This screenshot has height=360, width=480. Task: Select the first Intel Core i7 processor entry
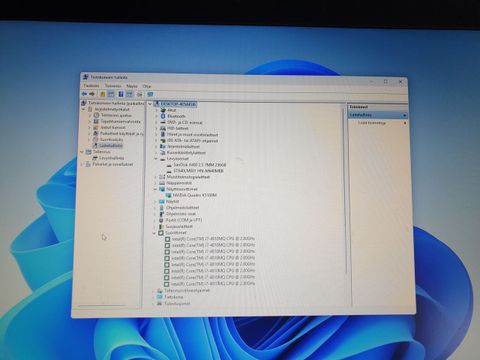(x=213, y=239)
